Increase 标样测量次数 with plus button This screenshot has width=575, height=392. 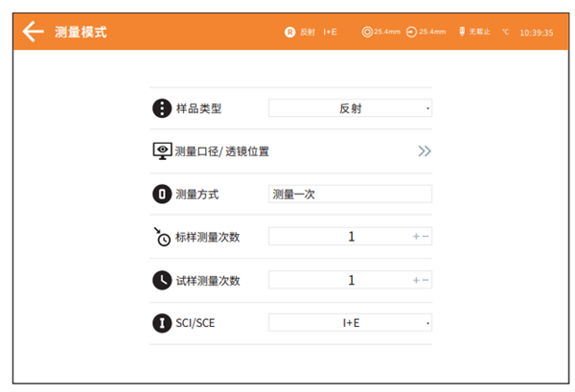[x=416, y=237]
